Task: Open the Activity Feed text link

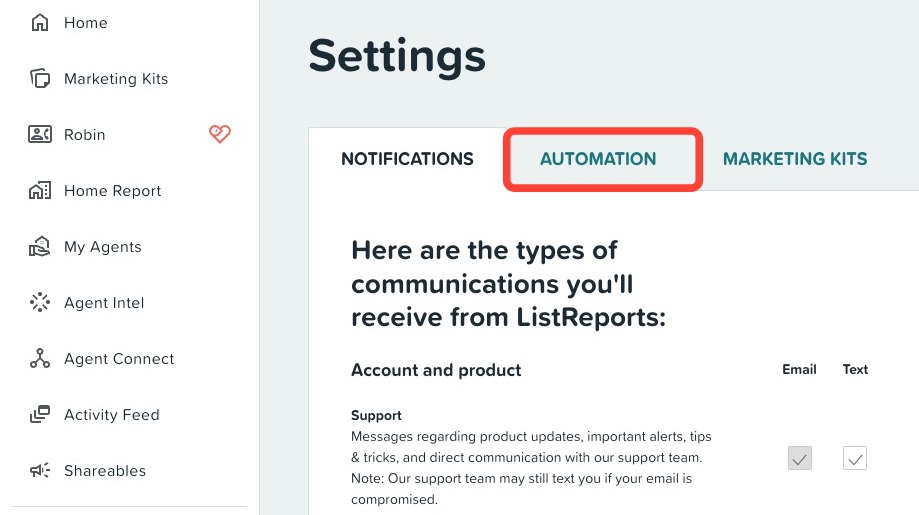Action: pos(111,415)
